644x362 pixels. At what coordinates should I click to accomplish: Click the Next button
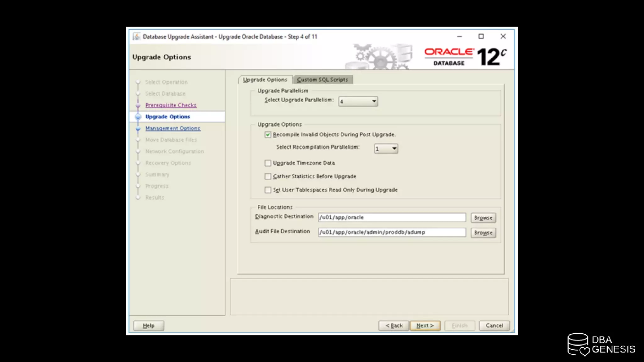point(425,326)
